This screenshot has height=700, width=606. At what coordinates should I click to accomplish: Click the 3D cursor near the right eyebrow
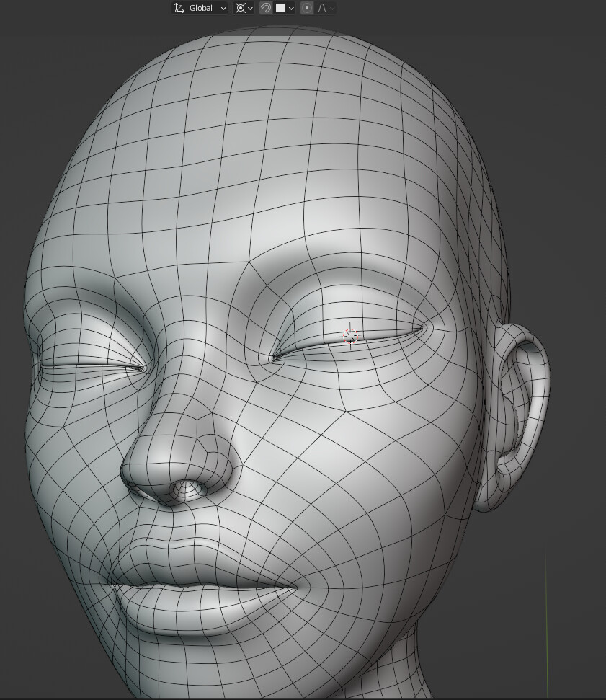pyautogui.click(x=350, y=335)
